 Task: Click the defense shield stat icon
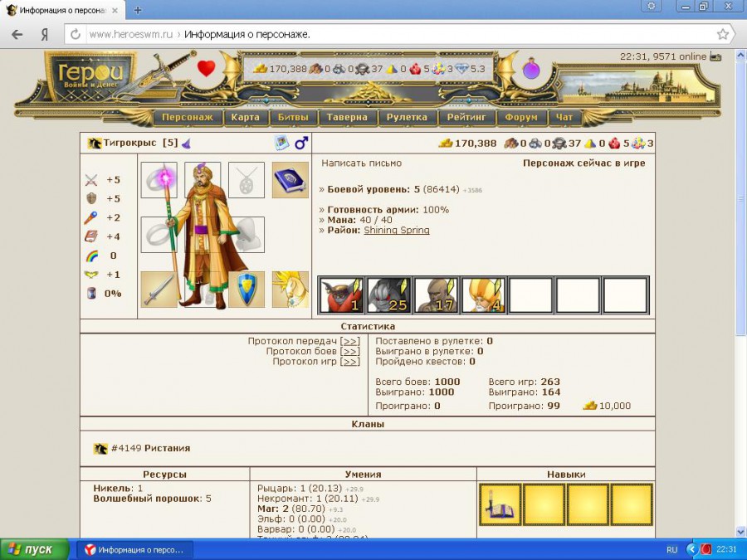click(91, 198)
